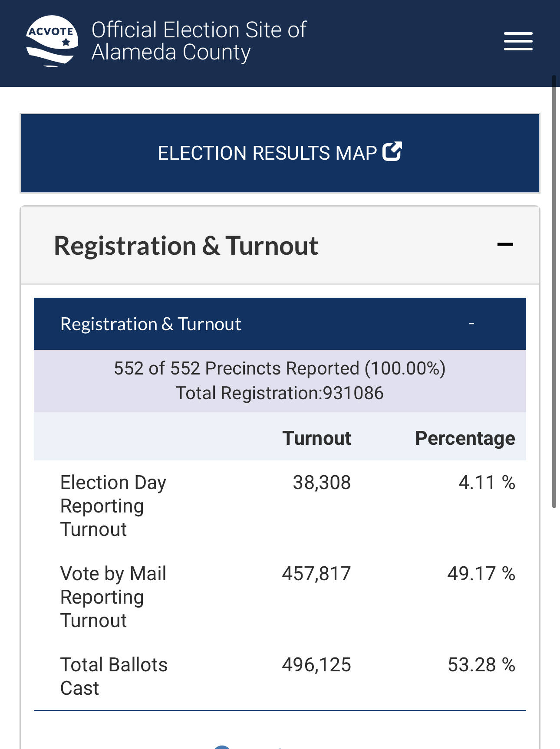
Task: Collapse the Registration & Turnout section minus icon
Action: pos(505,245)
